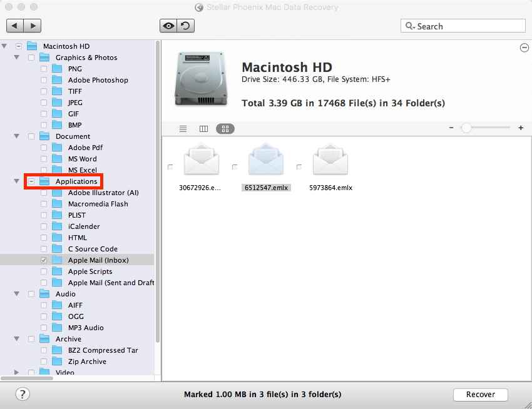Check the Graphics & Photos checkbox
Image resolution: width=532 pixels, height=409 pixels.
click(31, 58)
